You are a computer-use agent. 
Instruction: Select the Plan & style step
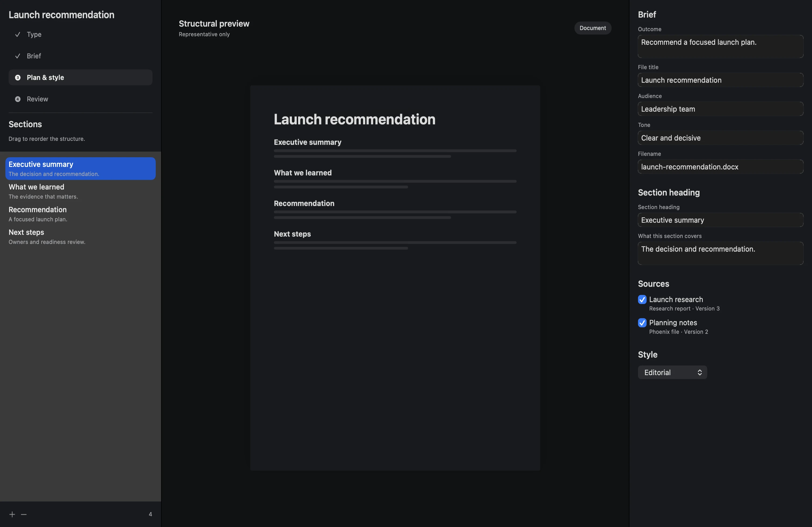click(81, 78)
